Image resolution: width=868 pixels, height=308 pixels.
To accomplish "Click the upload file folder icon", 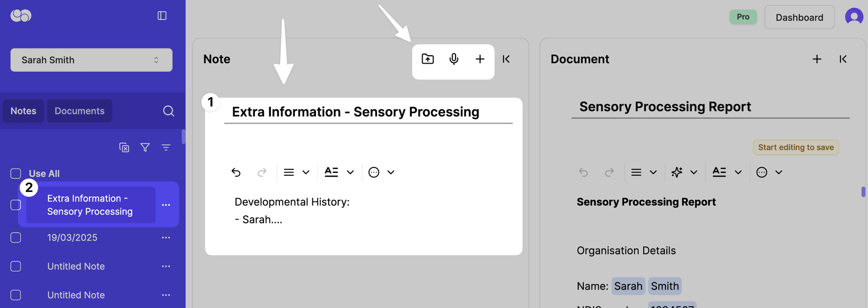I will (x=428, y=59).
